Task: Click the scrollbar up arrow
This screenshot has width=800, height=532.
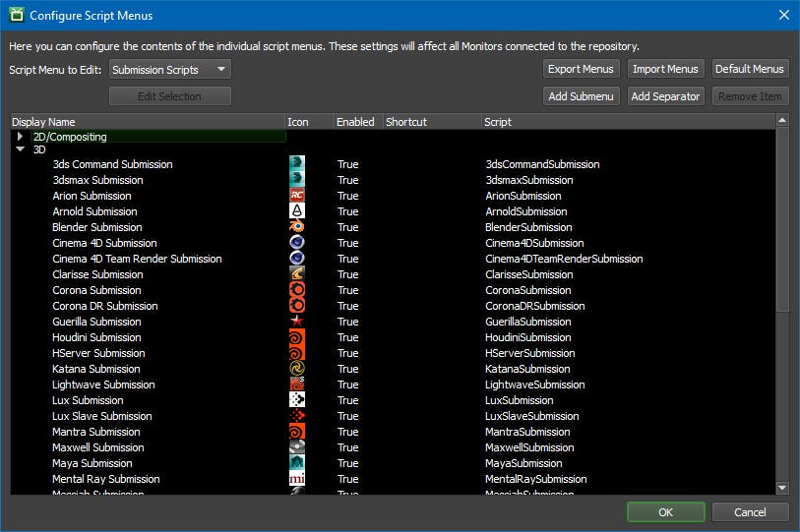Action: 782,120
